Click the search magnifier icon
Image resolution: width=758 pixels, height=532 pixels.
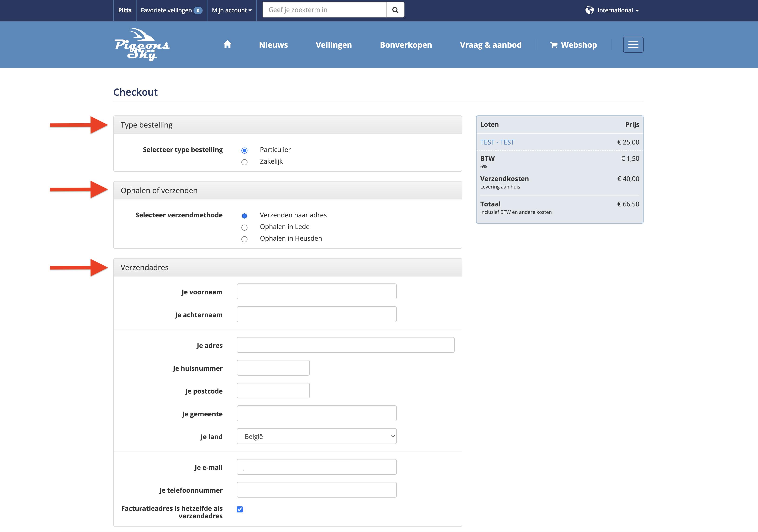click(395, 10)
